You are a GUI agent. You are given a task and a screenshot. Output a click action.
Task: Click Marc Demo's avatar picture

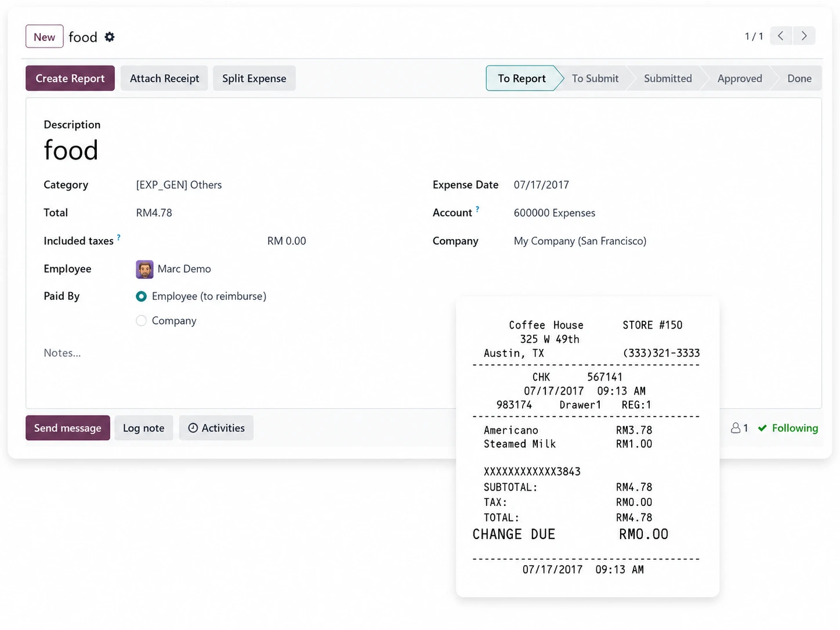coord(144,269)
